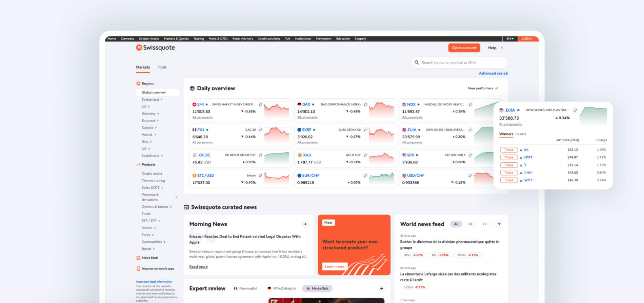Viewport: 644px width, 303px height.
Task: Click the mobile apps phone icon
Action: [x=138, y=268]
